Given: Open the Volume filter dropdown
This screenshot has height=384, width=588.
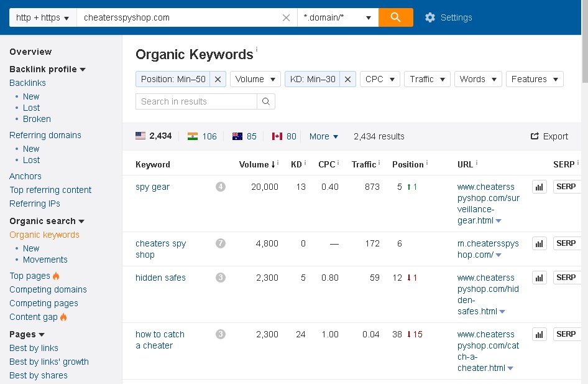Looking at the screenshot, I should coord(255,79).
